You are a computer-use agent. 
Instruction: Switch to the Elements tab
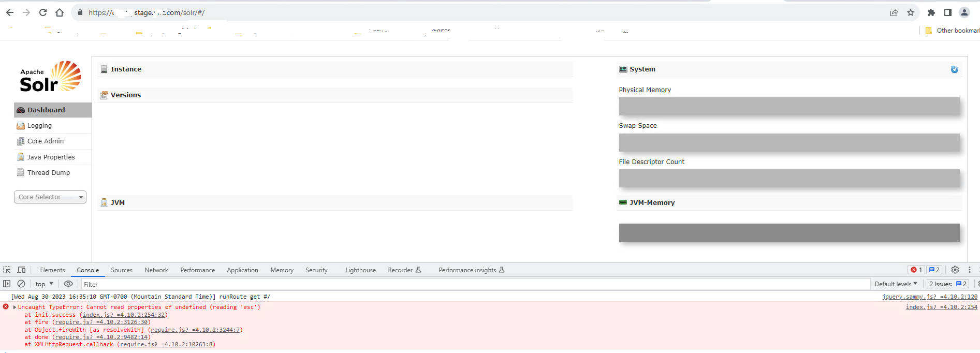52,270
